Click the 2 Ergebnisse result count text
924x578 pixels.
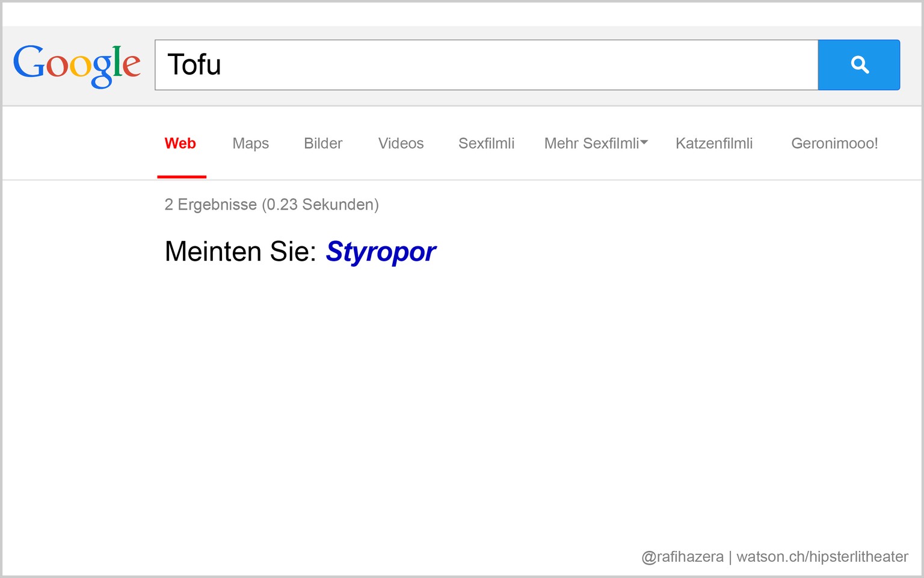[271, 205]
